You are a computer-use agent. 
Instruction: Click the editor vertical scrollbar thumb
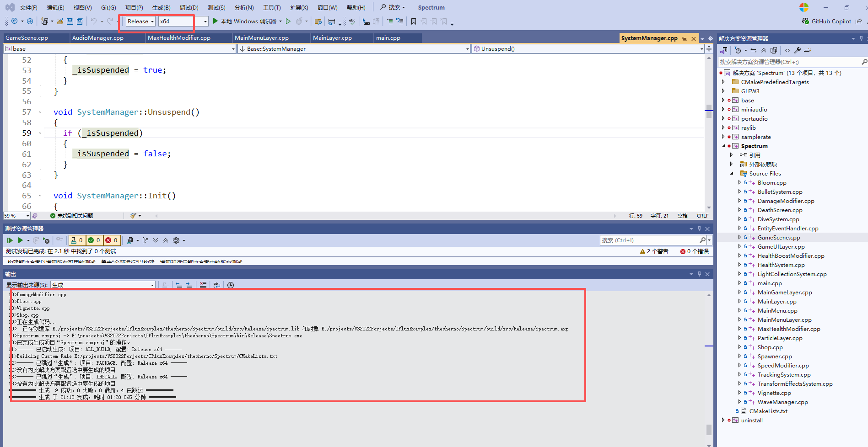pos(709,111)
